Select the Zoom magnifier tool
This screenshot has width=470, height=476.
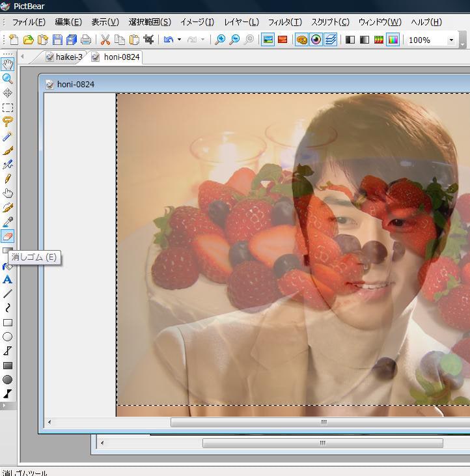click(x=8, y=78)
